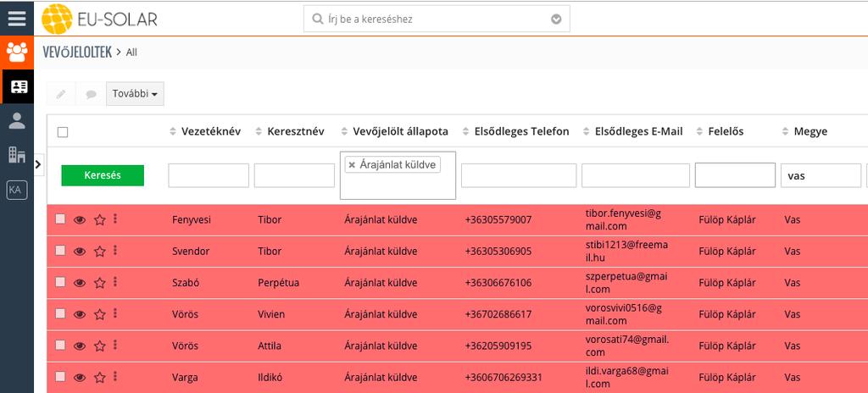Open more actions for Fenyvesi Tibor row
The image size is (868, 393).
point(115,219)
